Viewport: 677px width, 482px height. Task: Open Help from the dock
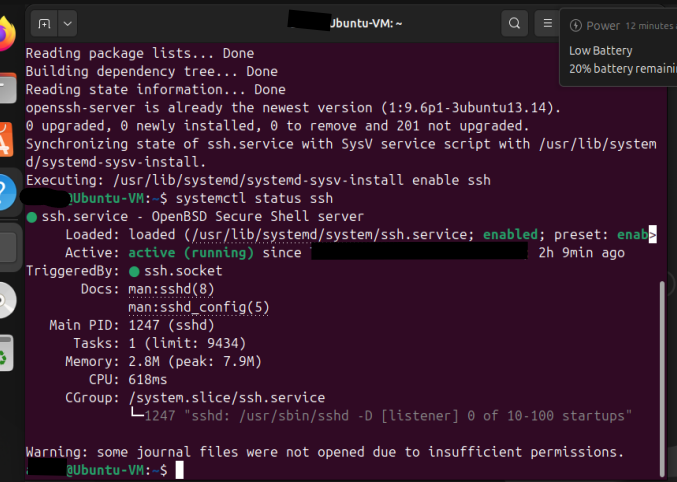pyautogui.click(x=7, y=192)
